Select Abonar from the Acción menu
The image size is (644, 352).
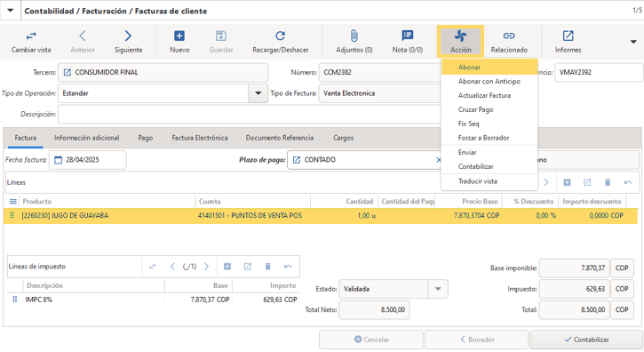[489, 67]
